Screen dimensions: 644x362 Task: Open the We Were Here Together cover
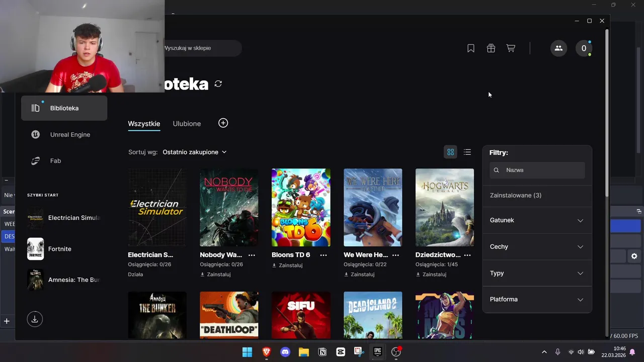point(373,207)
